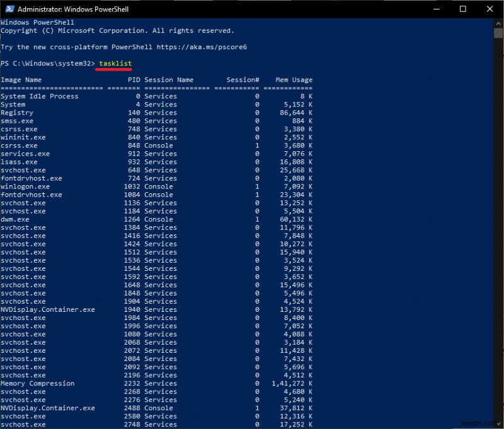The image size is (504, 429).
Task: Select the Memory Compression row
Action: click(x=38, y=383)
